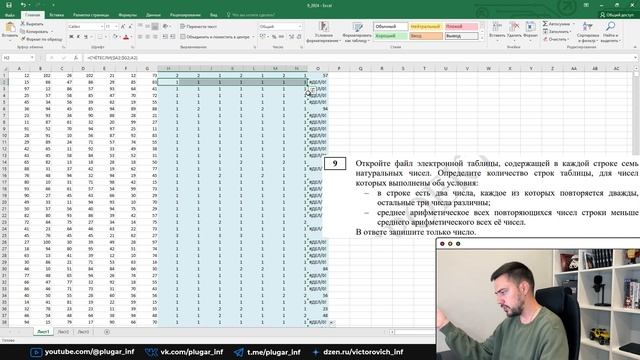Viewport: 640px width, 360px height.
Task: Open the Общий number format dropdown
Action: point(300,27)
